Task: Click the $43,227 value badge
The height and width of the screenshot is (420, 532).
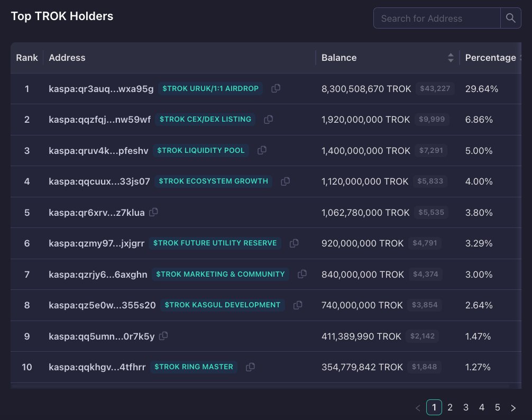Action: 435,88
